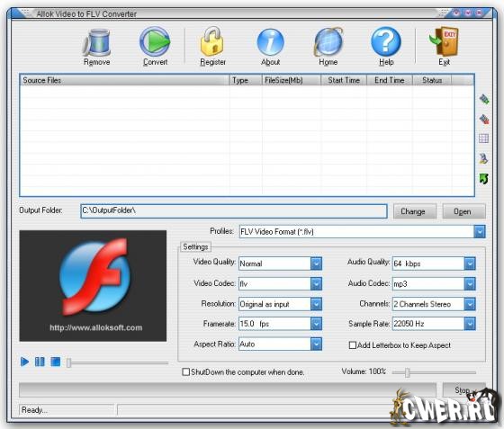The width and height of the screenshot is (504, 429).
Task: Open the About info icon
Action: tap(270, 42)
